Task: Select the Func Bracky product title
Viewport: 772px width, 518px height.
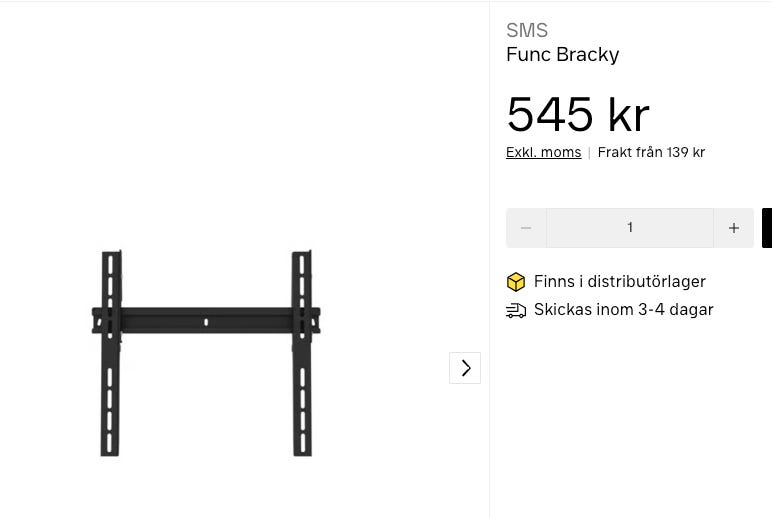Action: [563, 55]
